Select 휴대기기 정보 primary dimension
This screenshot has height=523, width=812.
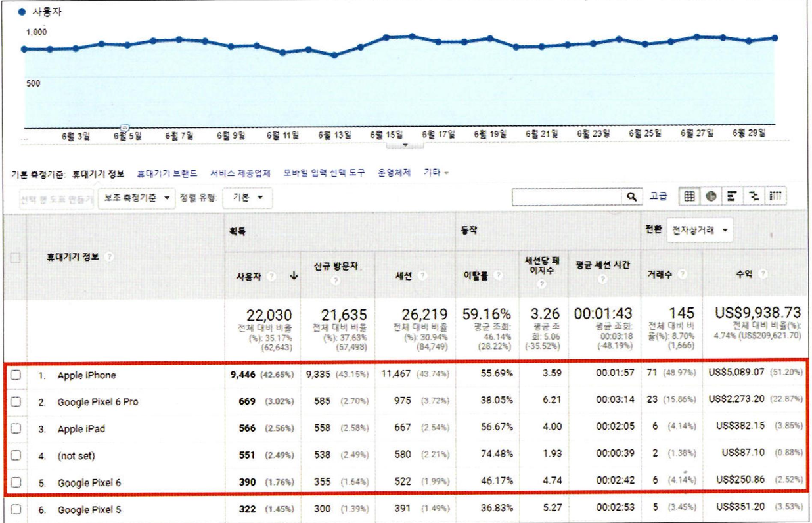pos(98,174)
